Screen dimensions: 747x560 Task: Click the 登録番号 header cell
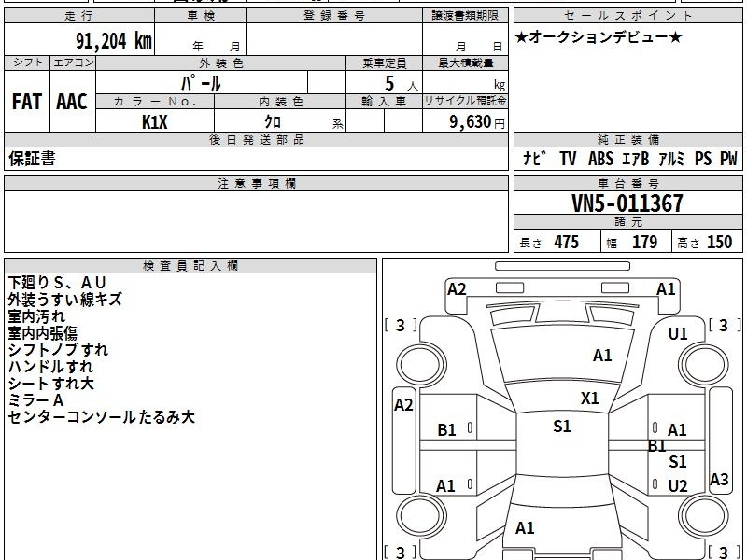334,15
